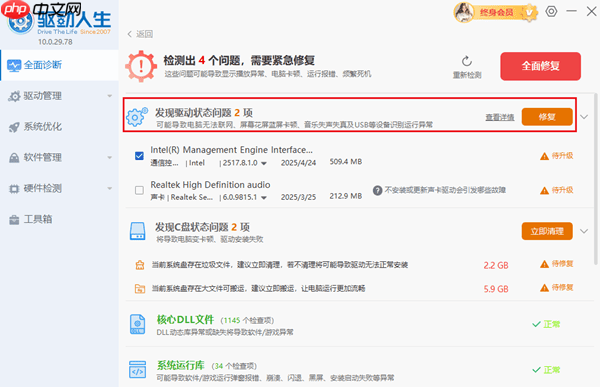
Task: Click 待升级 warning for Realtek driver
Action: coord(556,190)
